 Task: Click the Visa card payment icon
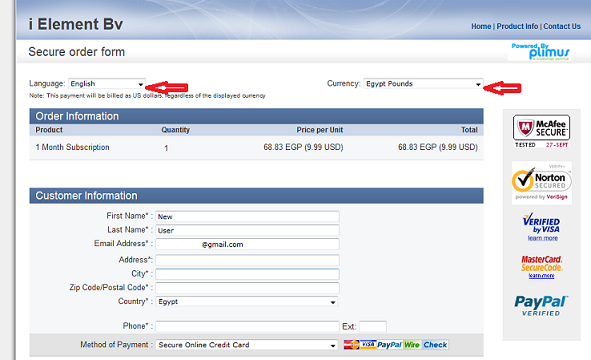coord(368,345)
